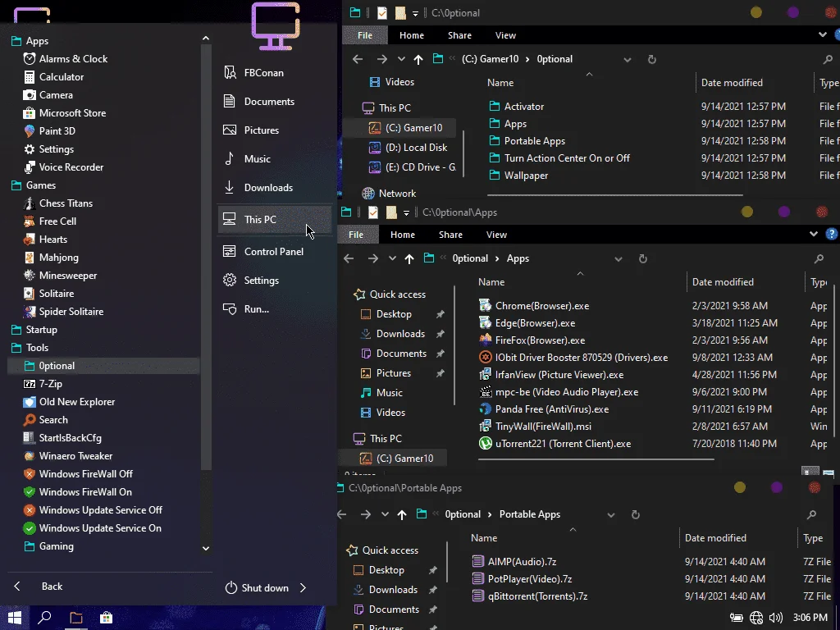Open address dropdown in Portable Apps window
The image size is (840, 630).
point(610,515)
